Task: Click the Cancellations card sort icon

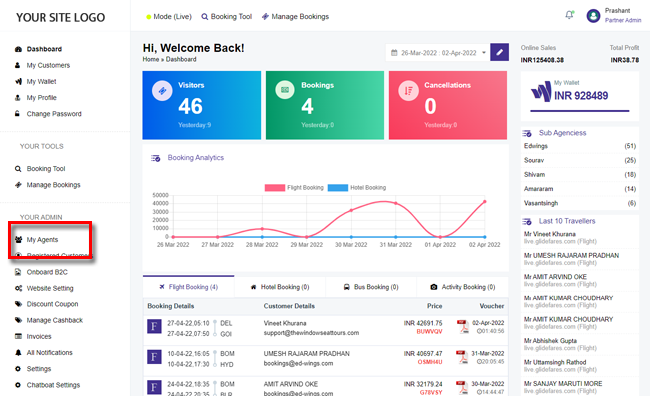Action: point(408,90)
